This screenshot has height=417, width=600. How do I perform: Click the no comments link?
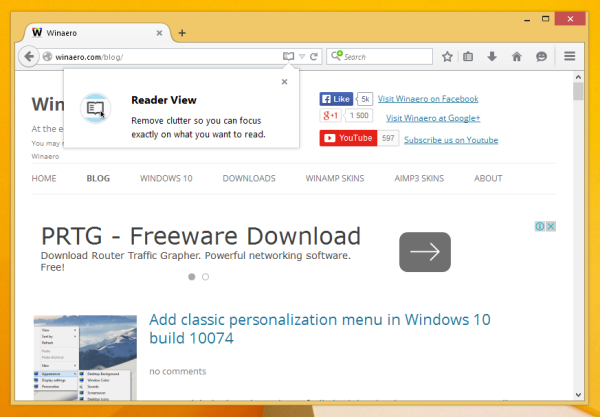pos(178,371)
